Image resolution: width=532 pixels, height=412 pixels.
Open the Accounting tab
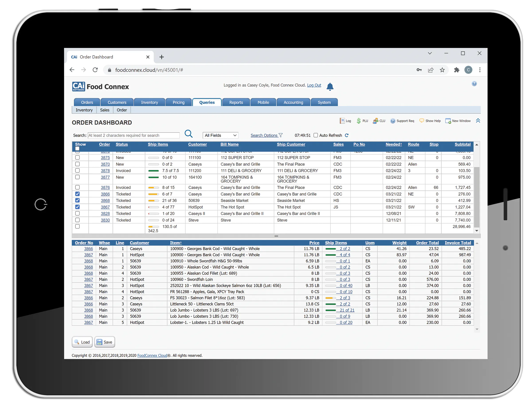(x=293, y=103)
